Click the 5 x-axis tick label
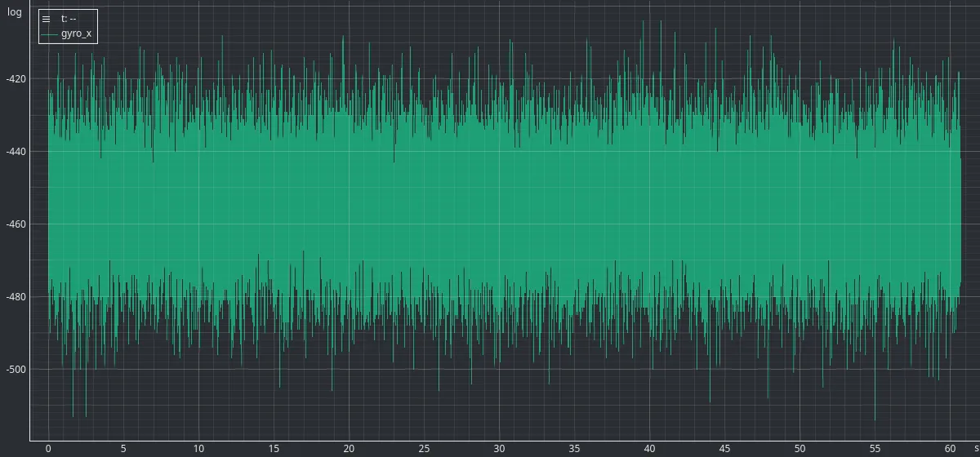This screenshot has height=457, width=980. pos(123,449)
